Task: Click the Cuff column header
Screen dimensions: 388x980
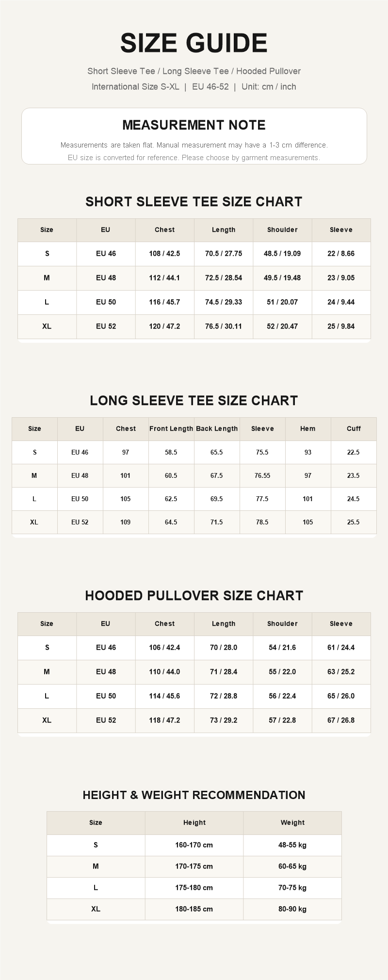Action: pyautogui.click(x=354, y=429)
